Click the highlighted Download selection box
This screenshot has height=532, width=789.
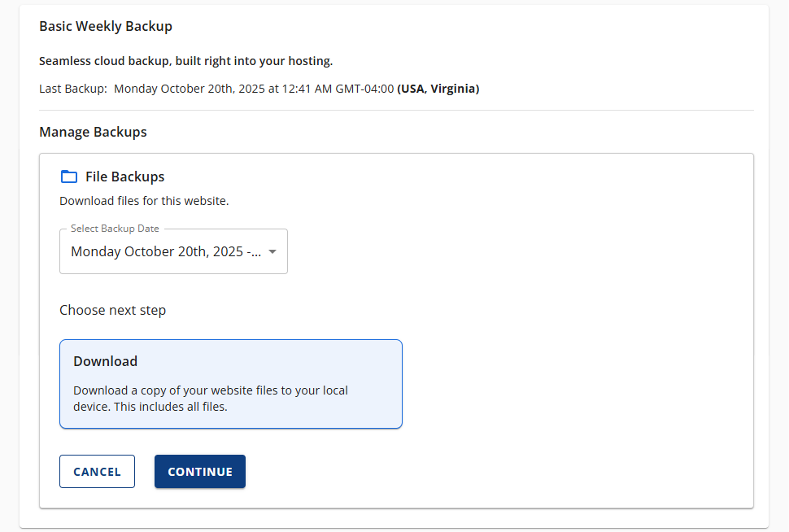230,383
